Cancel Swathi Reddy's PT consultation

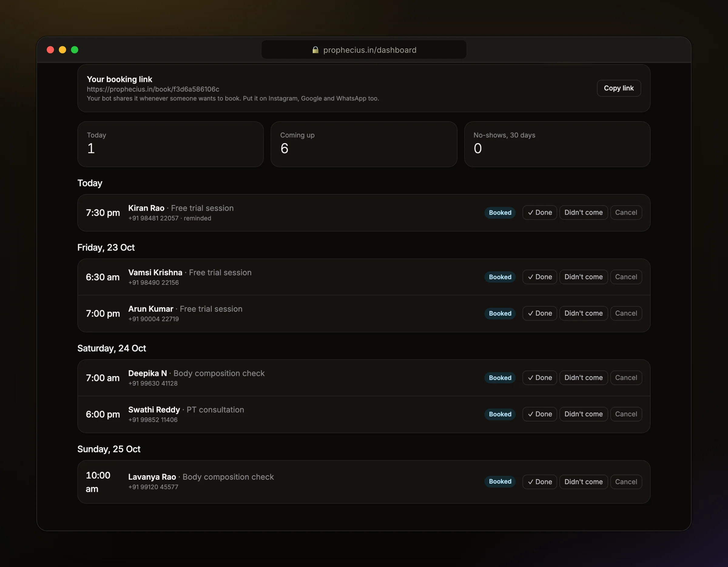[x=626, y=414]
